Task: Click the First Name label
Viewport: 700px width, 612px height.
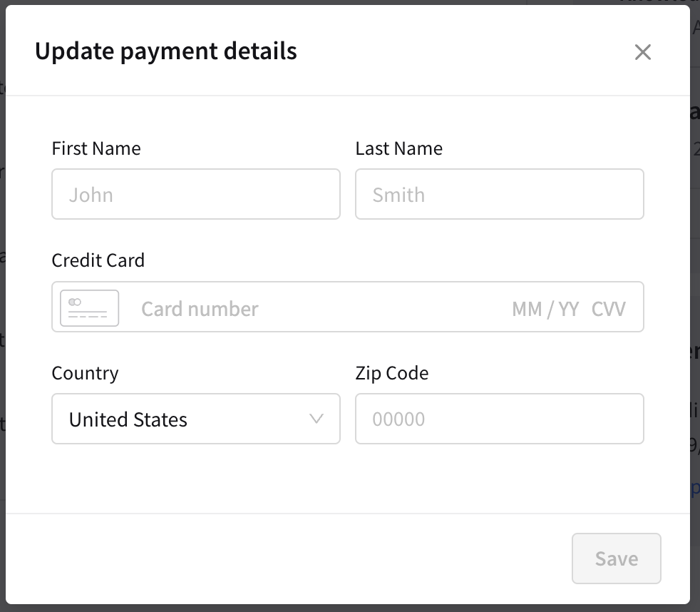Action: (x=96, y=148)
